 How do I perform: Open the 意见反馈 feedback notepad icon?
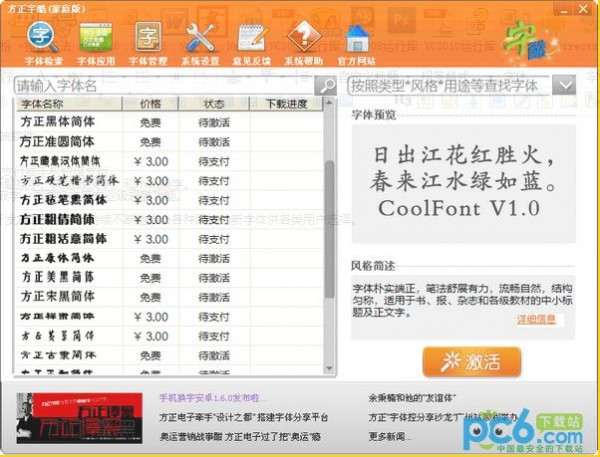252,43
